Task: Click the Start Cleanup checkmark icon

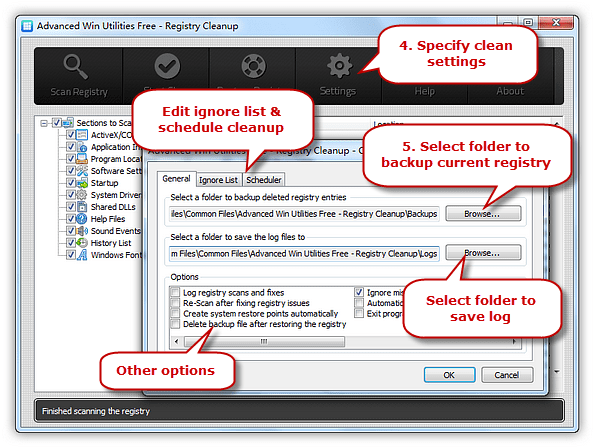Action: [167, 66]
